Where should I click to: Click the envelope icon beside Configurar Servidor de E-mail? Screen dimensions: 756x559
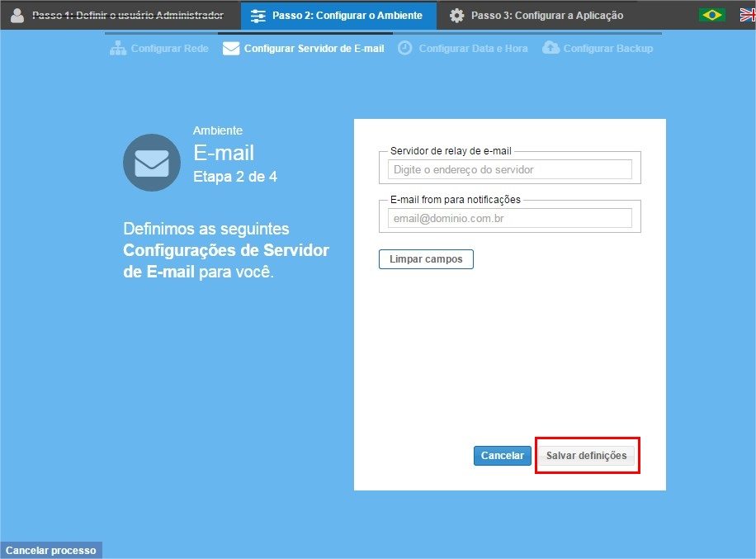(x=231, y=48)
